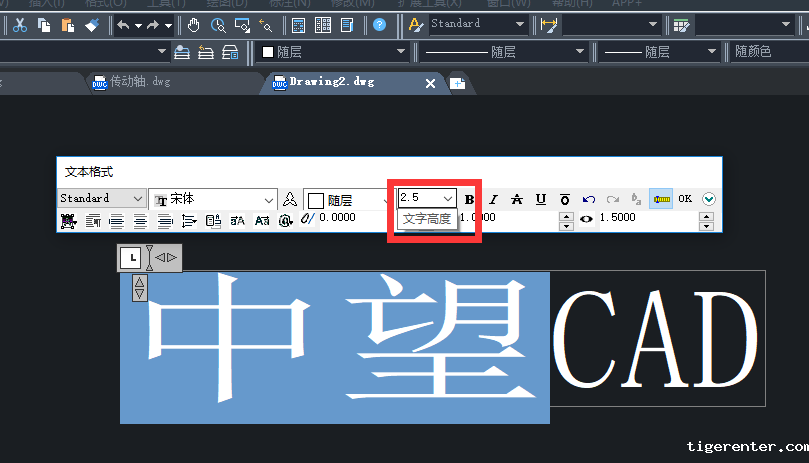Image resolution: width=809 pixels, height=463 pixels.
Task: Click the Cut scissors icon
Action: (19, 25)
